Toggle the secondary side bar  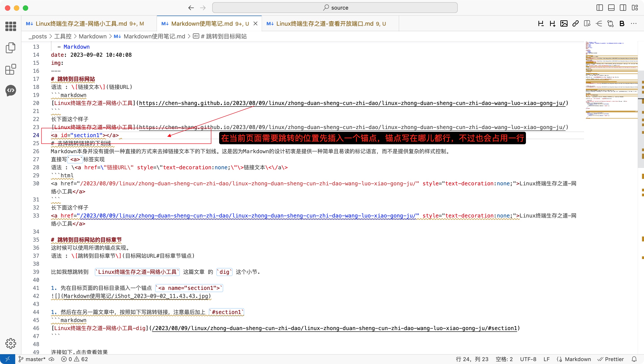coord(623,8)
